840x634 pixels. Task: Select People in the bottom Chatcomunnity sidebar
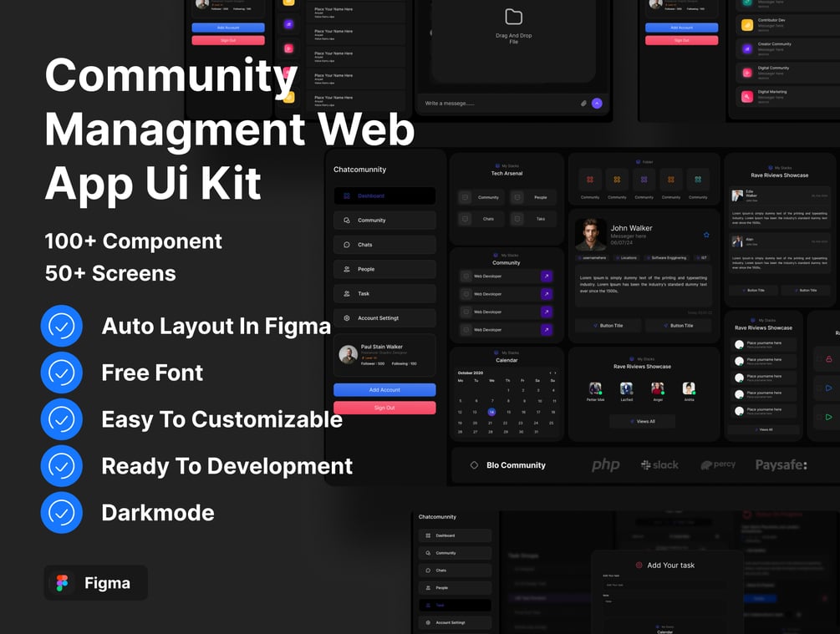(x=455, y=588)
